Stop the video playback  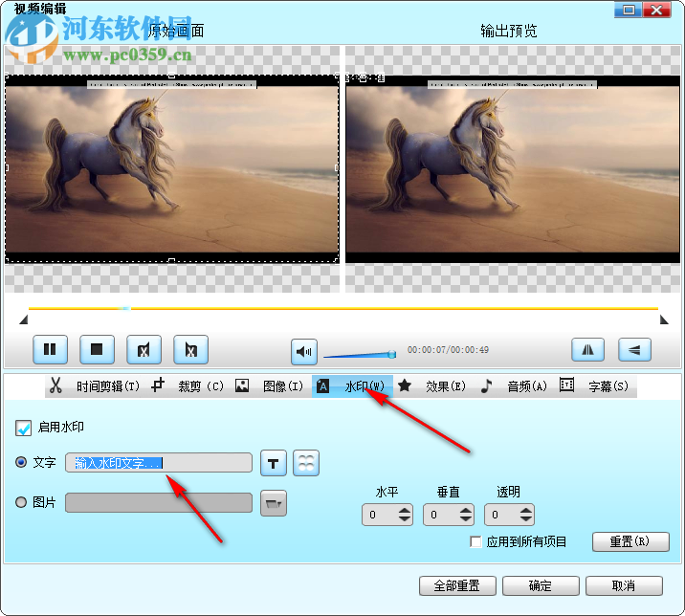pos(97,349)
